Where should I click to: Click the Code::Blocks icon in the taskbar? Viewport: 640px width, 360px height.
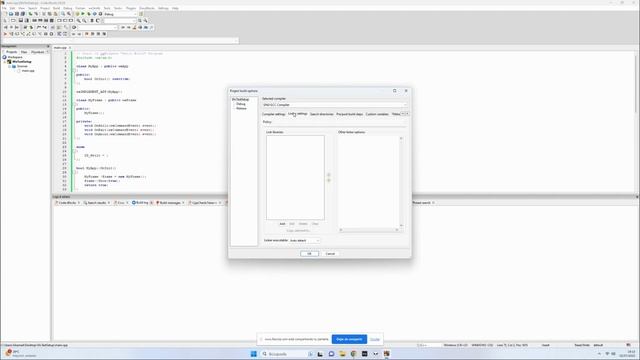(x=386, y=353)
